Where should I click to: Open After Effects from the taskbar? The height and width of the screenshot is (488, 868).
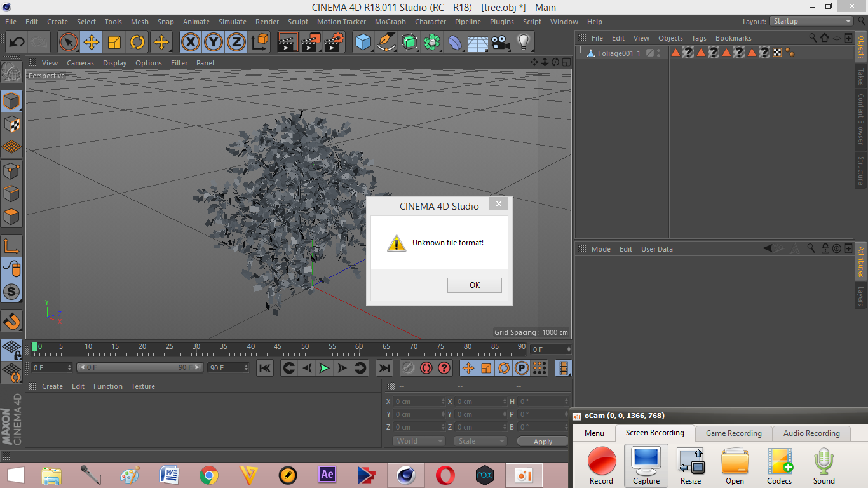click(327, 475)
